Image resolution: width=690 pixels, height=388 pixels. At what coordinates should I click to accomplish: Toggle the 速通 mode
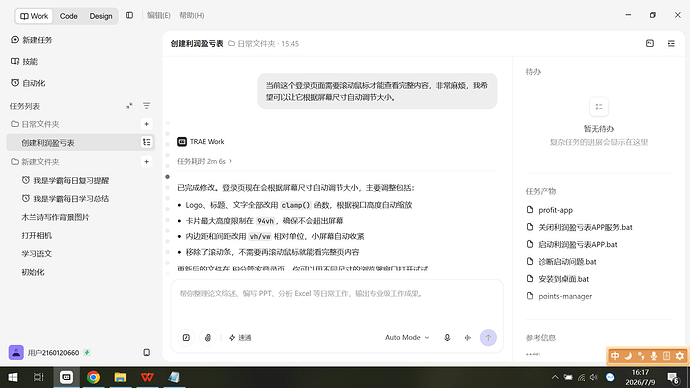pos(240,338)
